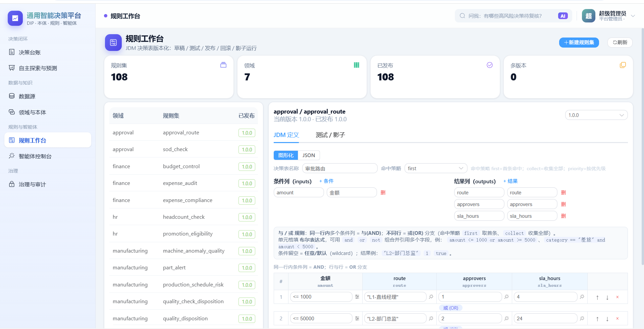Click the 治理与审计 lock icon in sidebar
This screenshot has width=644, height=329.
pyautogui.click(x=12, y=184)
